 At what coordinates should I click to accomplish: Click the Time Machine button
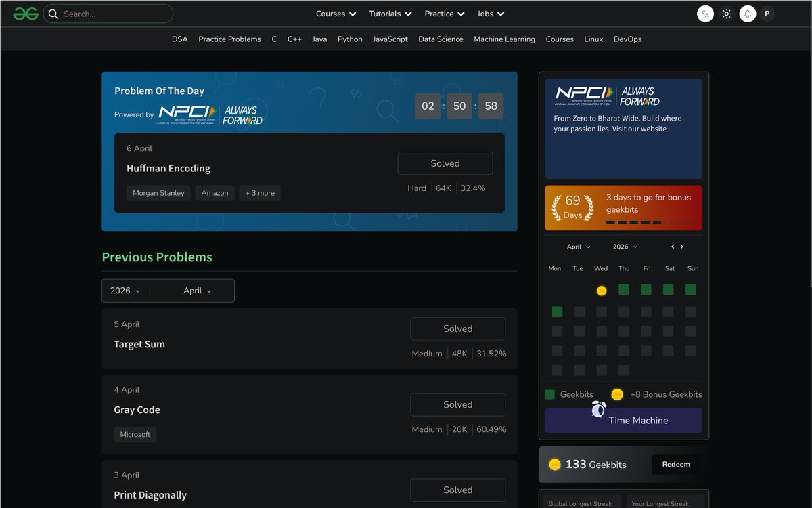(624, 420)
